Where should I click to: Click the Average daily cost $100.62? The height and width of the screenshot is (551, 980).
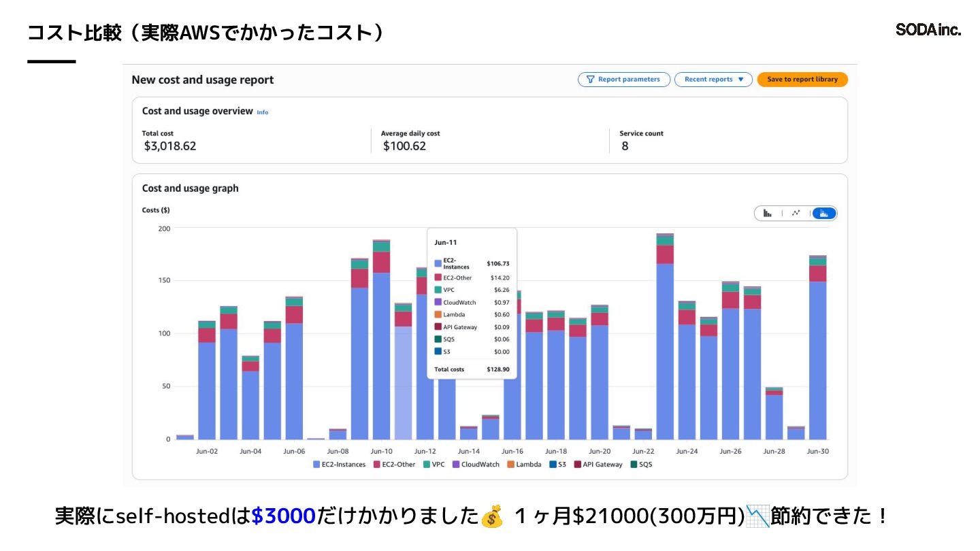tap(404, 146)
